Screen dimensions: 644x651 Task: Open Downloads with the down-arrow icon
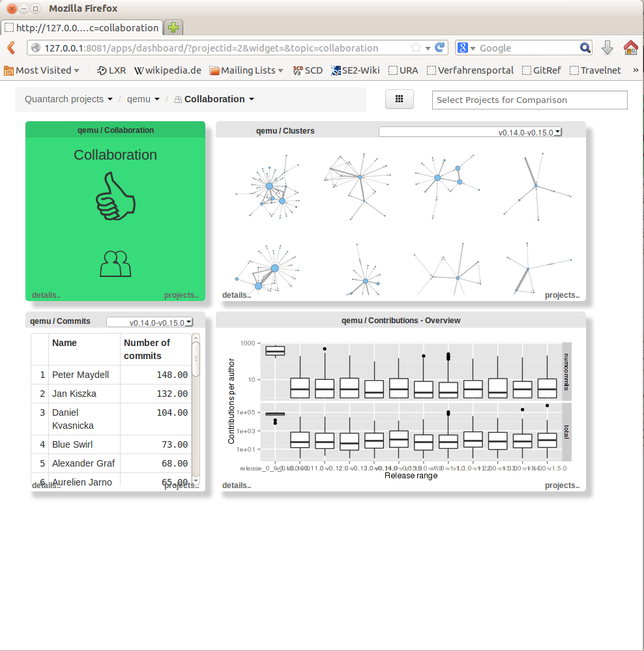(x=607, y=48)
